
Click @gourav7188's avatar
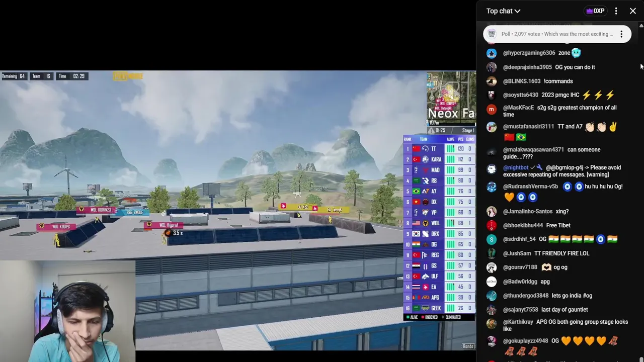tap(492, 267)
